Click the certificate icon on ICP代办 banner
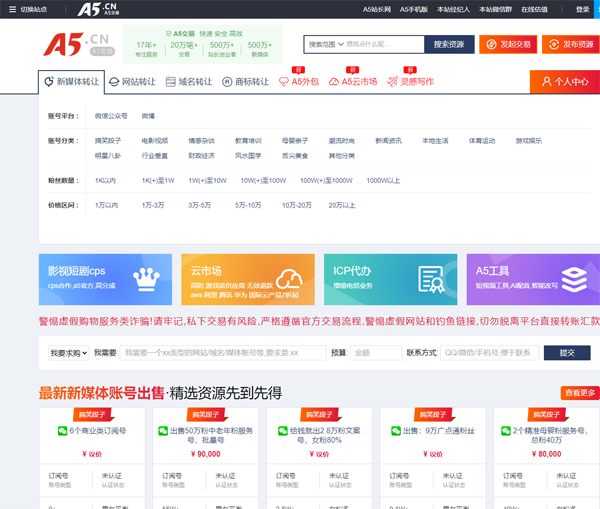The width and height of the screenshot is (600, 509). click(431, 279)
